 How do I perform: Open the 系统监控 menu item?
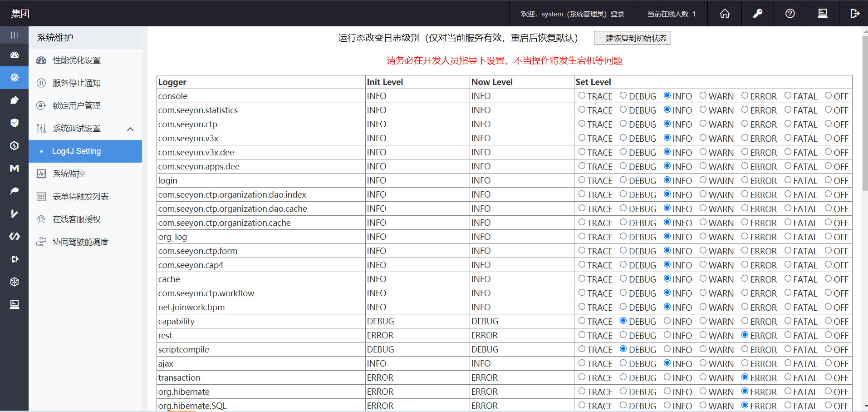point(69,174)
